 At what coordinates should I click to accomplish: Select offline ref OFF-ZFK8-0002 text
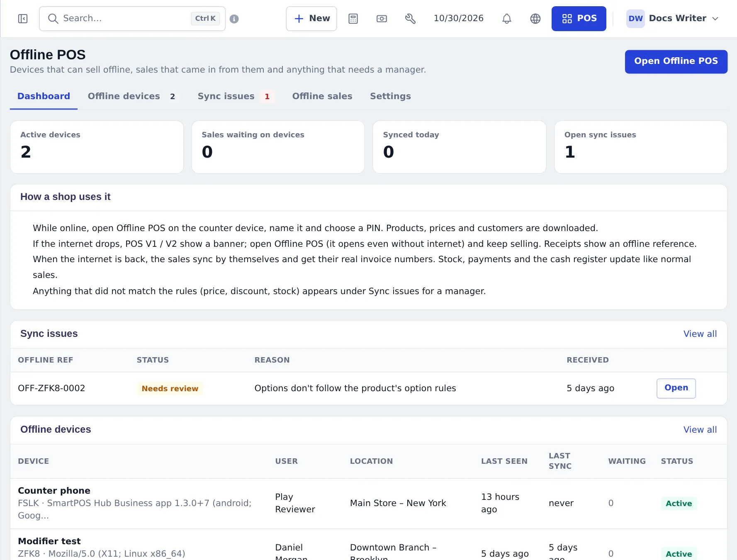51,388
